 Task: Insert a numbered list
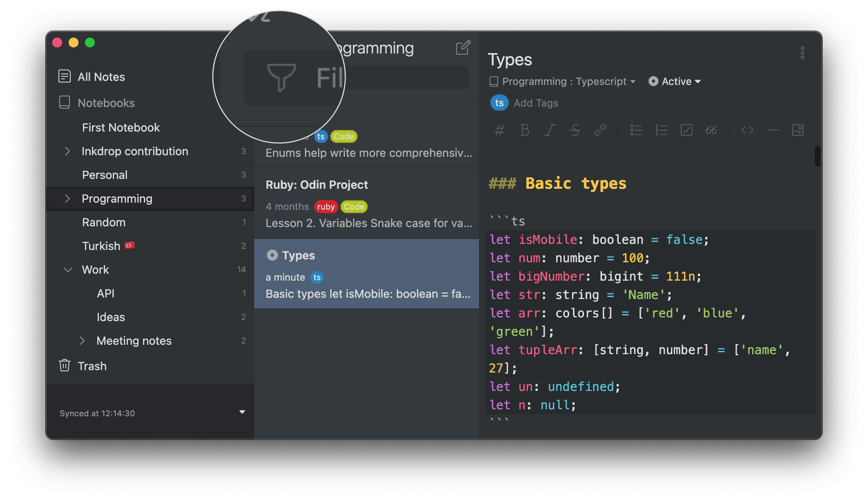coord(661,130)
